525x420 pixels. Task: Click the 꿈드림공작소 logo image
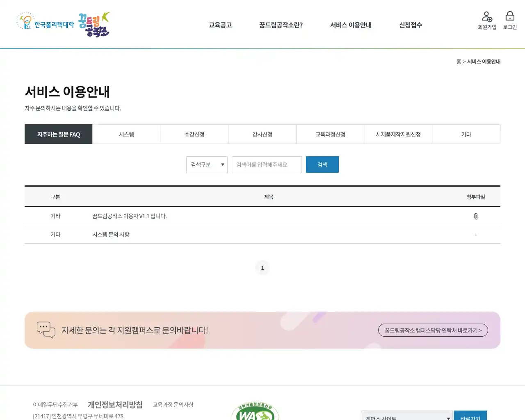[93, 24]
